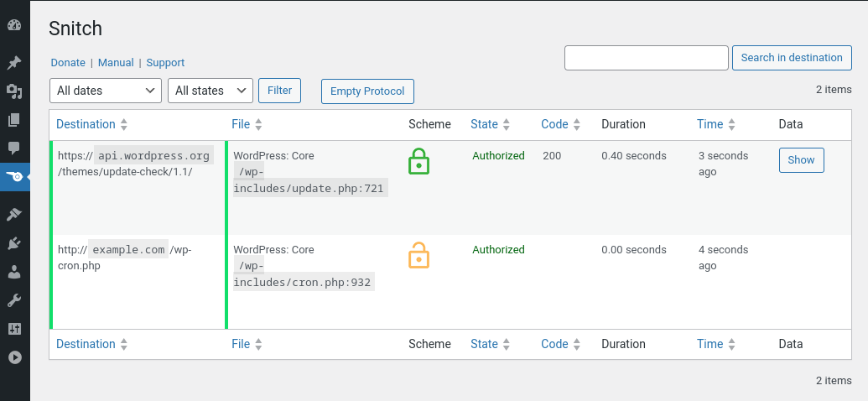
Task: Sort by top Time column header
Action: (x=710, y=124)
